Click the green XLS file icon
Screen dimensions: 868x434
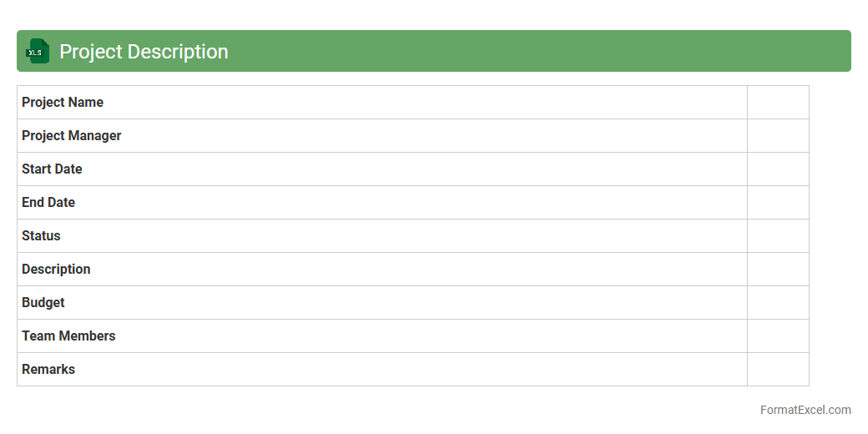37,52
